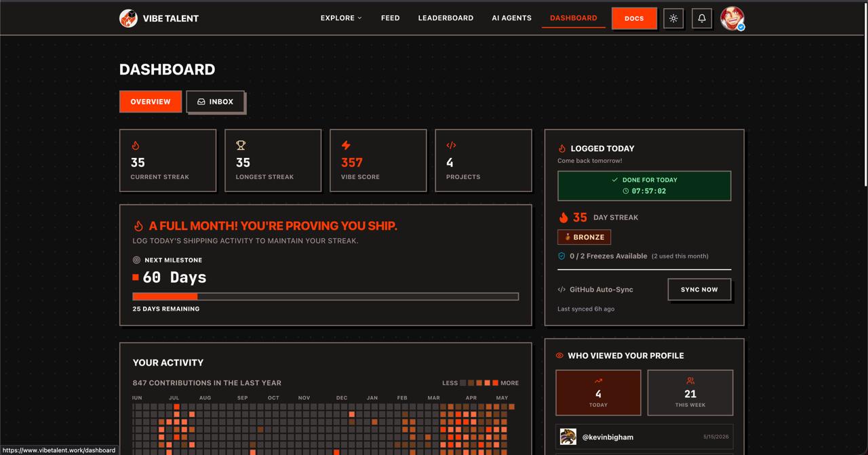
Task: Click the lightning bolt Vibe Score icon
Action: [346, 145]
